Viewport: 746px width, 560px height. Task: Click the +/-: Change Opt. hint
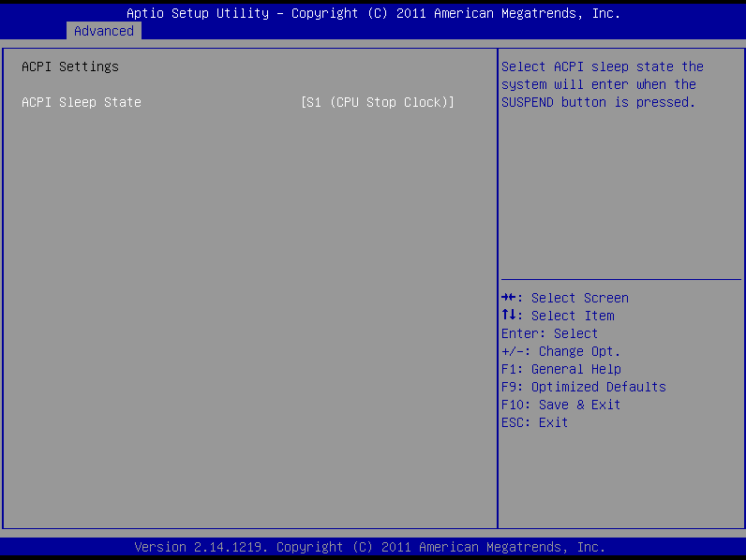click(560, 351)
